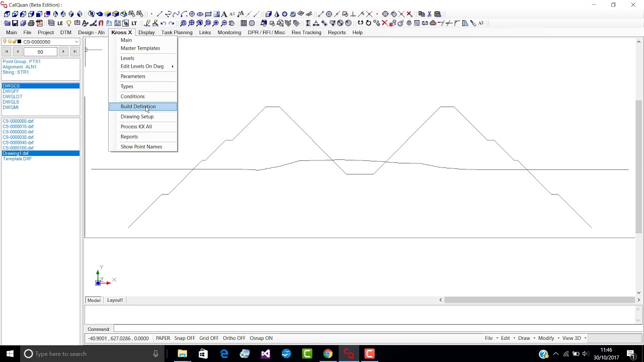644x362 pixels.
Task: Click the PDF export icon
Action: pyautogui.click(x=39, y=23)
